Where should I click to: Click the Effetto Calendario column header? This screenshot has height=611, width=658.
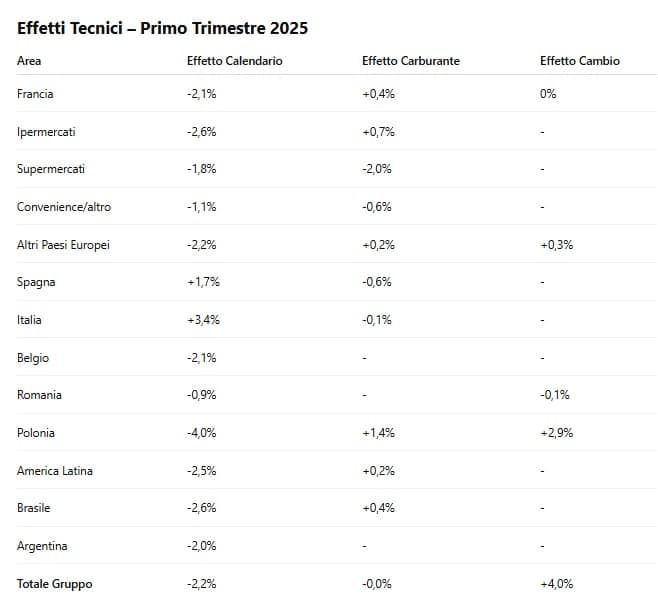click(234, 61)
